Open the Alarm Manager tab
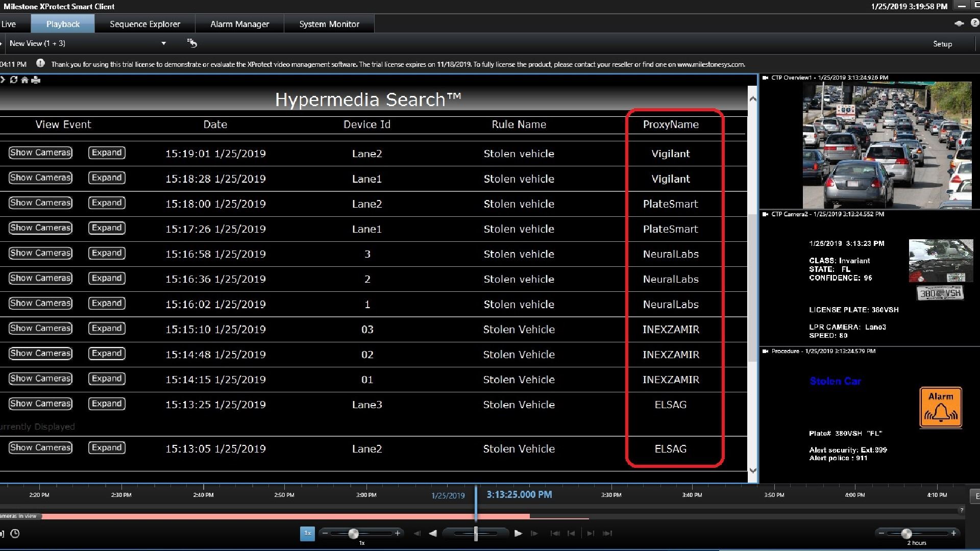980x551 pixels. click(x=239, y=24)
